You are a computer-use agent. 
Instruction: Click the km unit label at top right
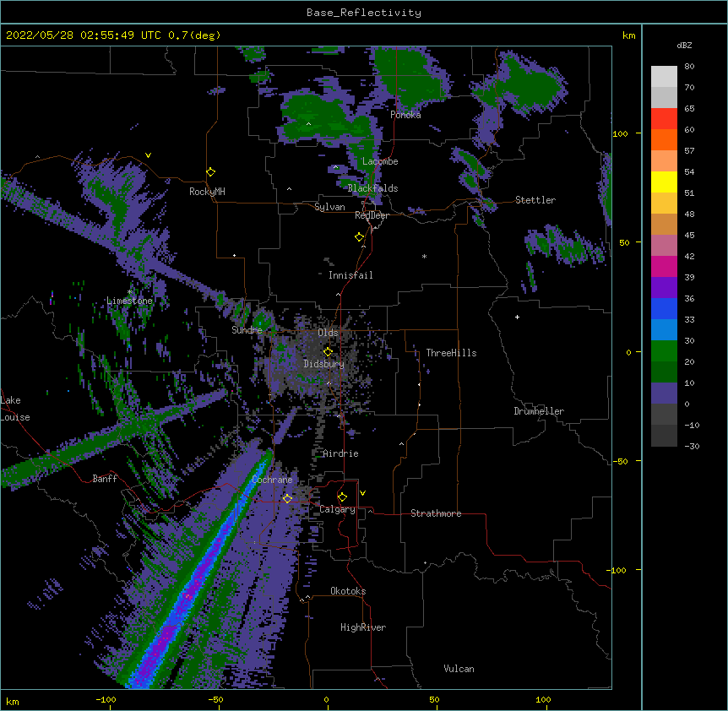628,35
